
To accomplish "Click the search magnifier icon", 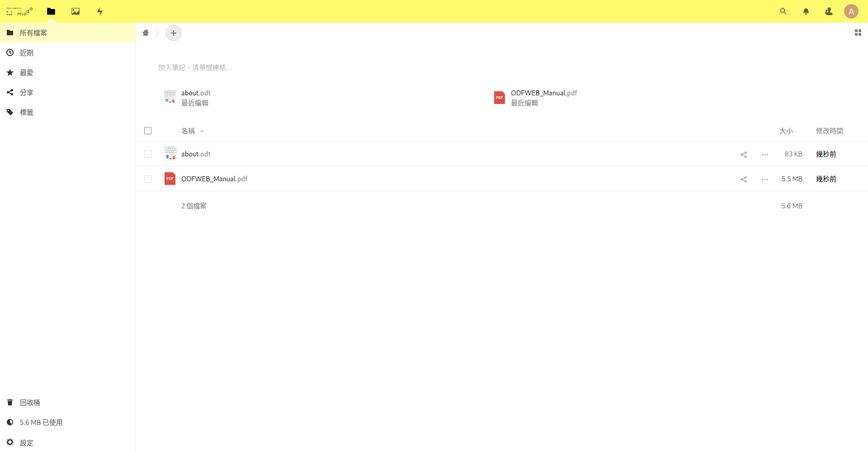I will (783, 11).
